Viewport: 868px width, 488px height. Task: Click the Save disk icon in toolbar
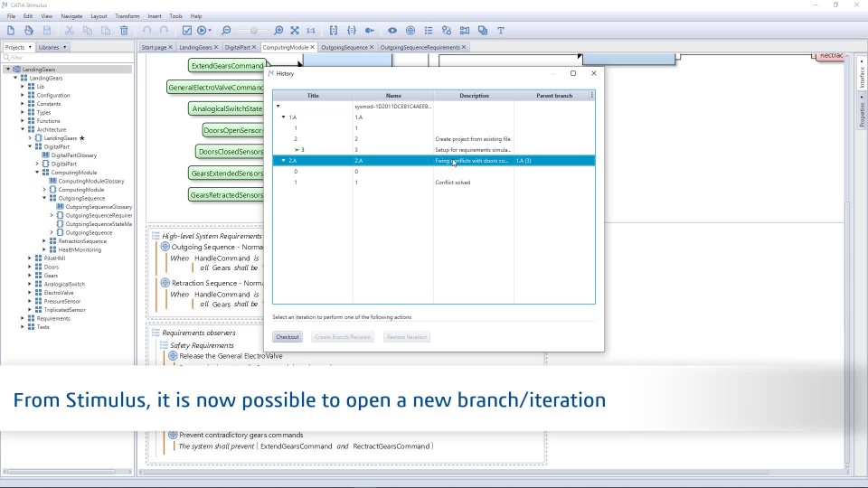pyautogui.click(x=47, y=31)
